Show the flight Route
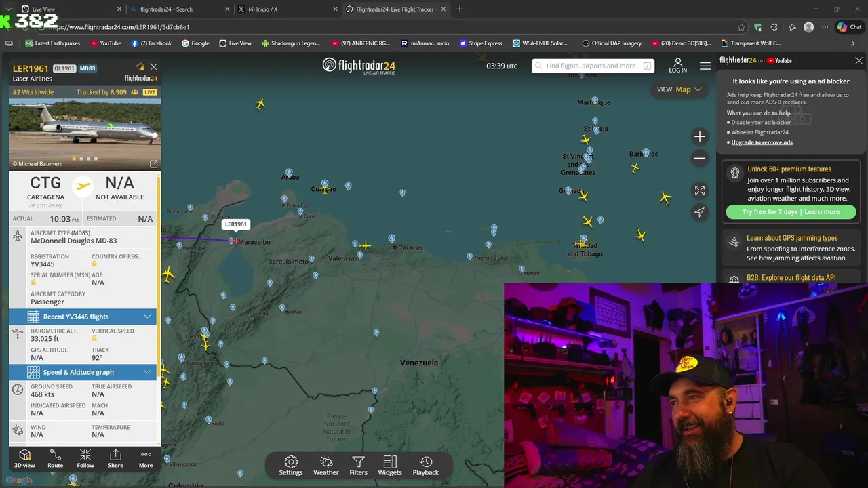This screenshot has width=868, height=488. point(55,458)
